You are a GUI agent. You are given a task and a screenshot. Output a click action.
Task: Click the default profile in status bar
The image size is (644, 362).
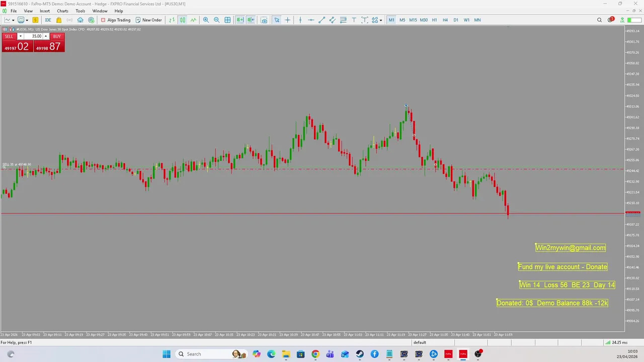420,342
